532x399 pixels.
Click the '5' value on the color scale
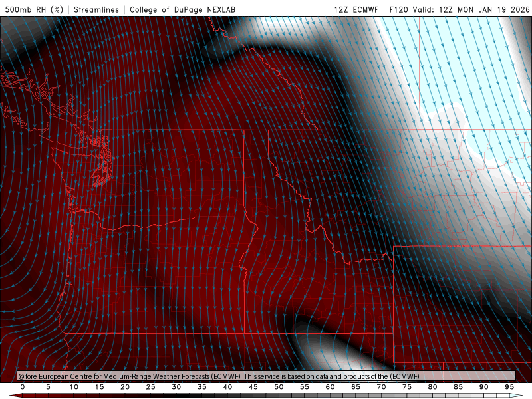click(48, 387)
